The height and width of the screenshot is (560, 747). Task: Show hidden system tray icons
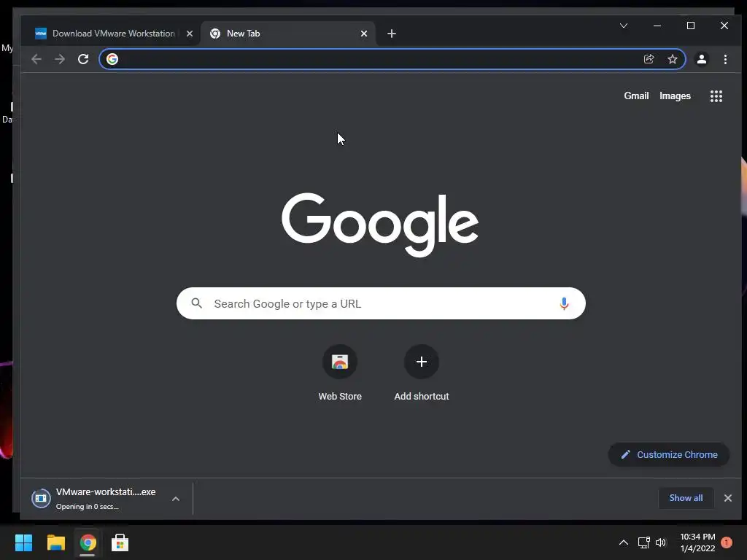[623, 542]
